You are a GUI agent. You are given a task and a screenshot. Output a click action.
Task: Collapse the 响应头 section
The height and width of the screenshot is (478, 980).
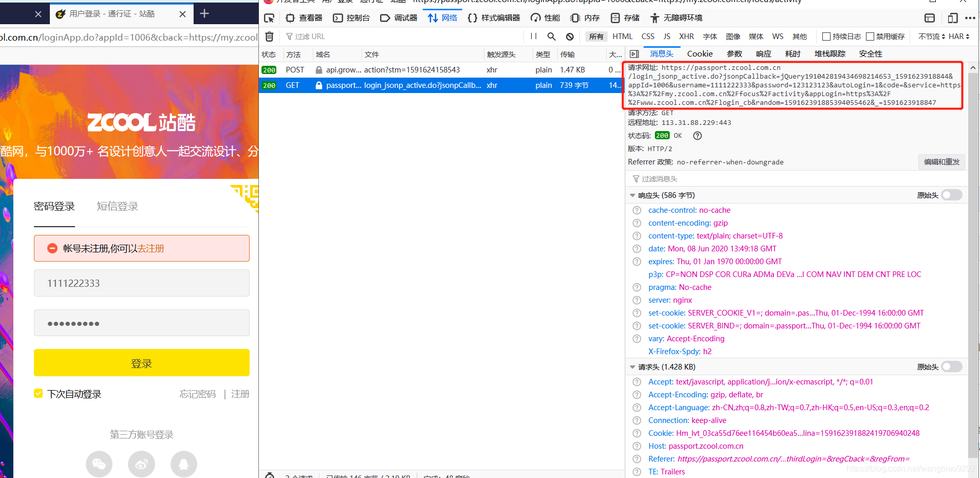tap(632, 195)
